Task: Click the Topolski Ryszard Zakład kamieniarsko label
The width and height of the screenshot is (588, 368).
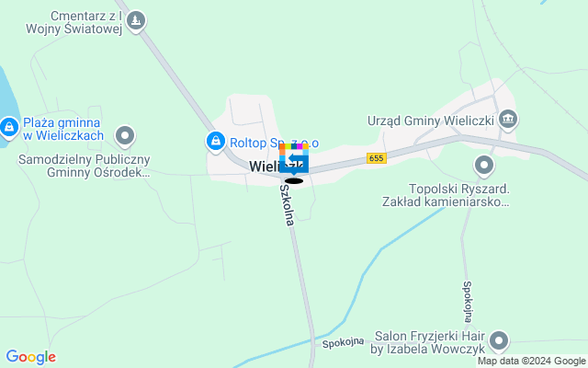Action: pos(446,195)
